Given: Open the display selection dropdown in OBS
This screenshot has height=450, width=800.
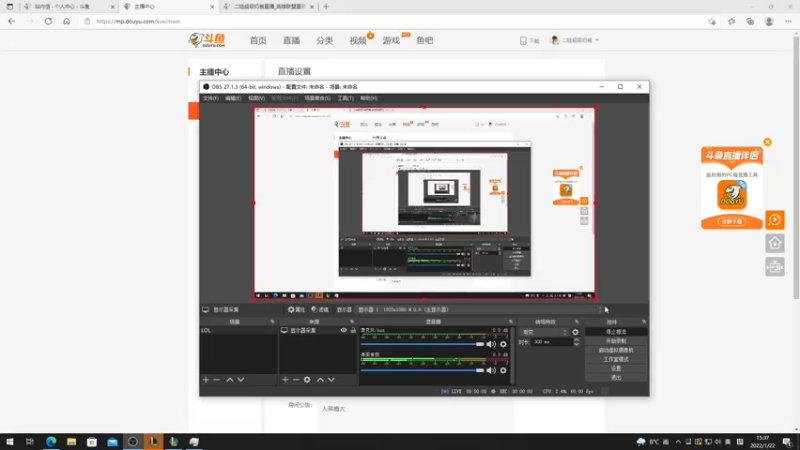Looking at the screenshot, I should point(480,310).
